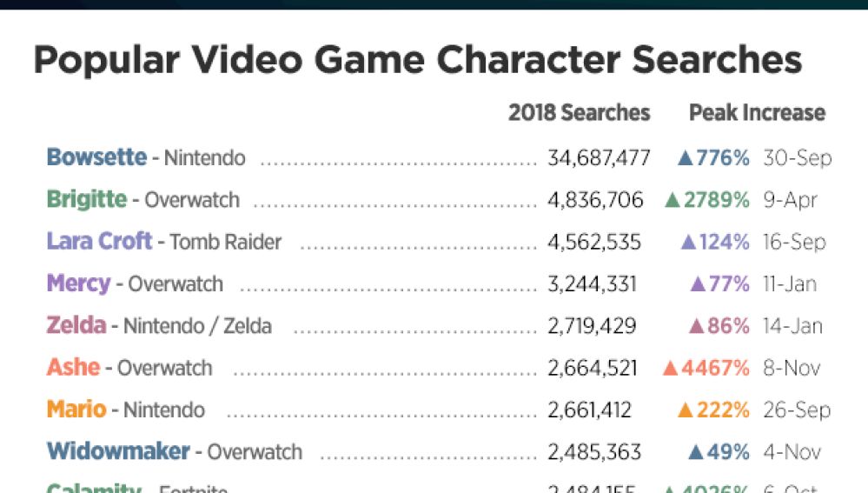Click the Zelda character name
Screen dimensions: 868x493
(x=76, y=325)
